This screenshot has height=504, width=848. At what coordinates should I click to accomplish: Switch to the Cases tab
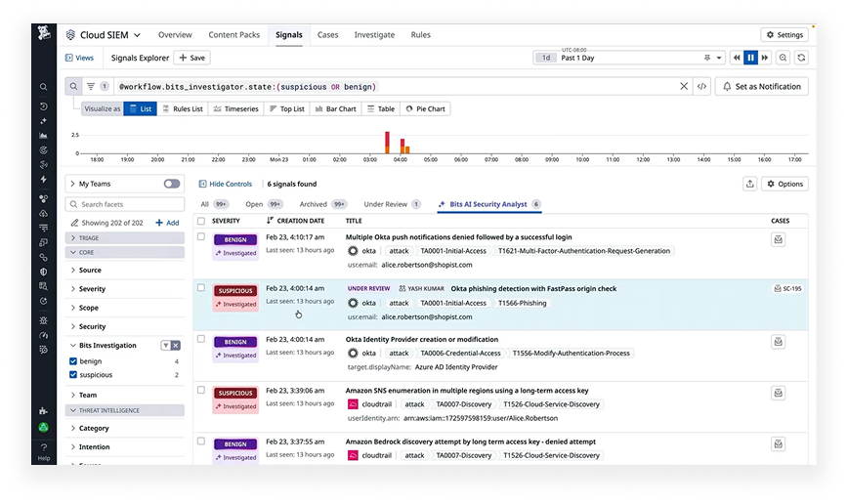coord(327,35)
